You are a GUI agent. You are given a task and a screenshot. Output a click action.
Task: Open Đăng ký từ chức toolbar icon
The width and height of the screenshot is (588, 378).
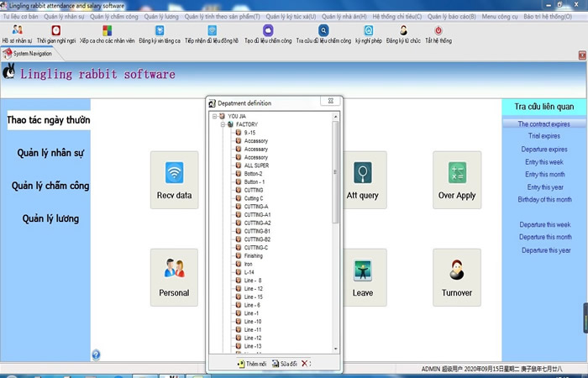(403, 30)
